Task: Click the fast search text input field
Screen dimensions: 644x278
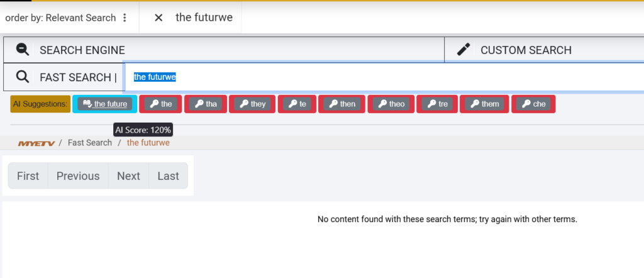Action: tap(377, 77)
